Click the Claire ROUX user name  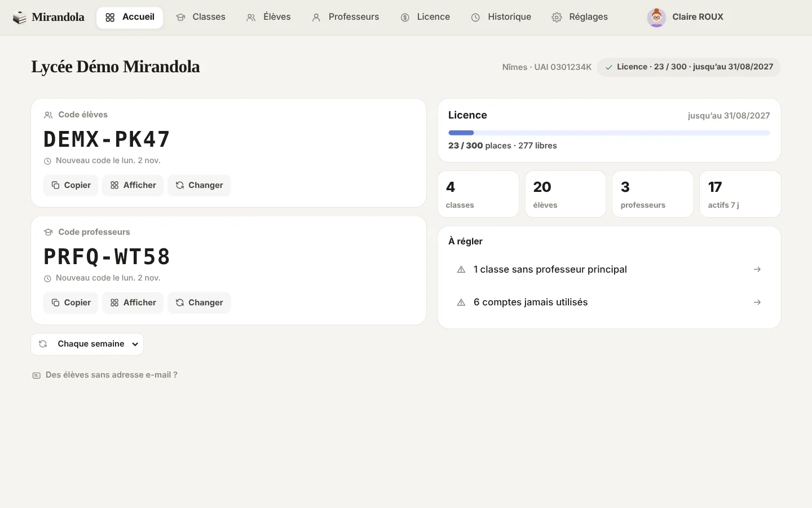point(698,17)
